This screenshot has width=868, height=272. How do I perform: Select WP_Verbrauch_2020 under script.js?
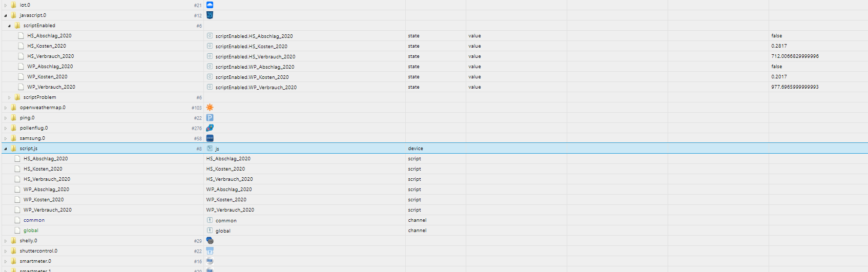(48, 210)
